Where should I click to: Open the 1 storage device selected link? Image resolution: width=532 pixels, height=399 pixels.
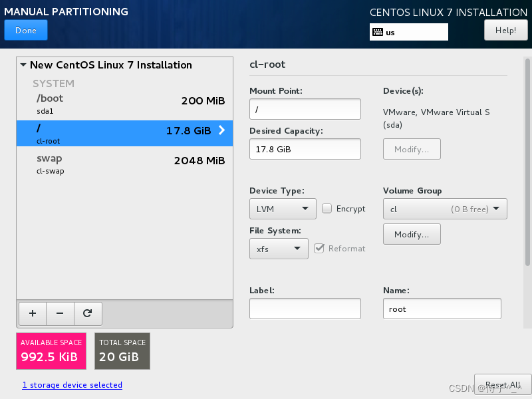pos(72,385)
